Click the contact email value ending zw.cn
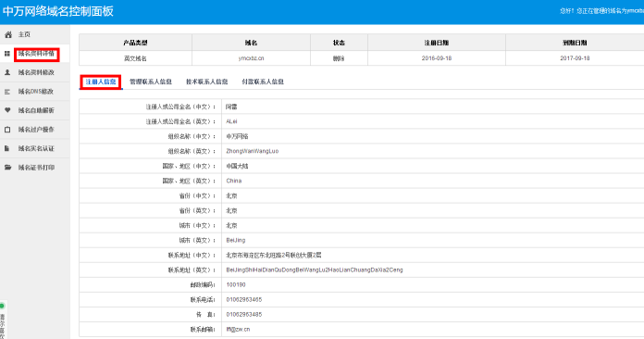 tap(238, 329)
